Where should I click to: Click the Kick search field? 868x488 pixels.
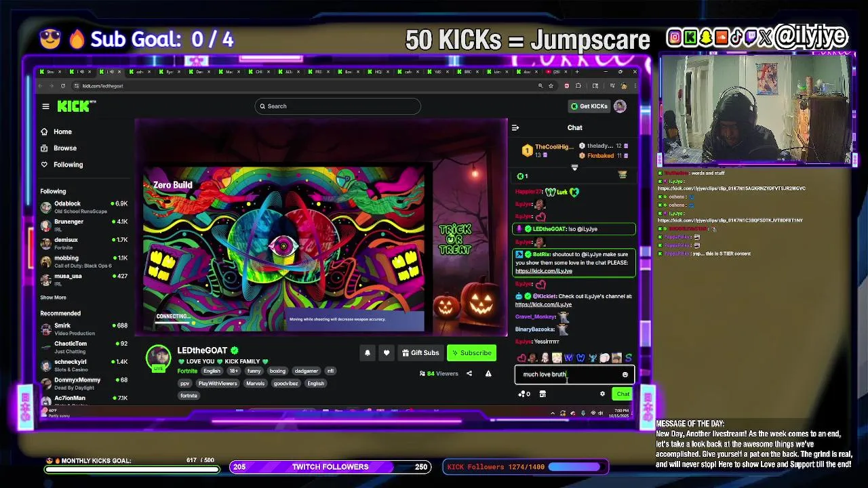tap(338, 106)
